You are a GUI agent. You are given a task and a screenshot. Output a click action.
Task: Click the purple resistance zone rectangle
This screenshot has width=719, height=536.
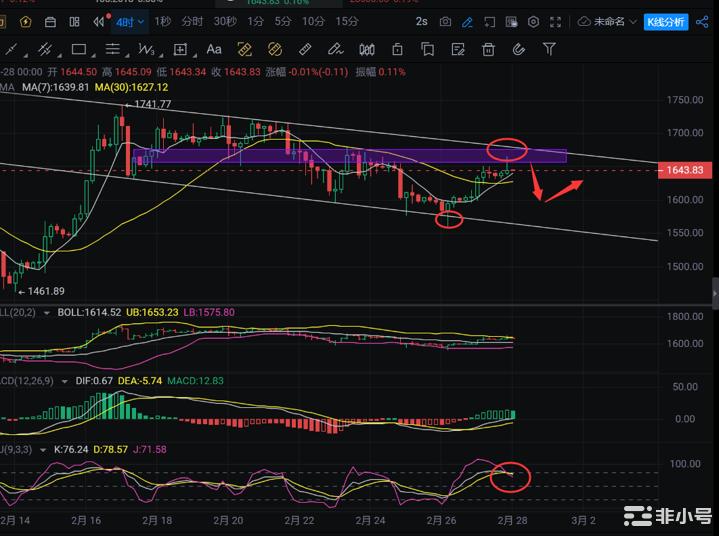click(x=350, y=155)
